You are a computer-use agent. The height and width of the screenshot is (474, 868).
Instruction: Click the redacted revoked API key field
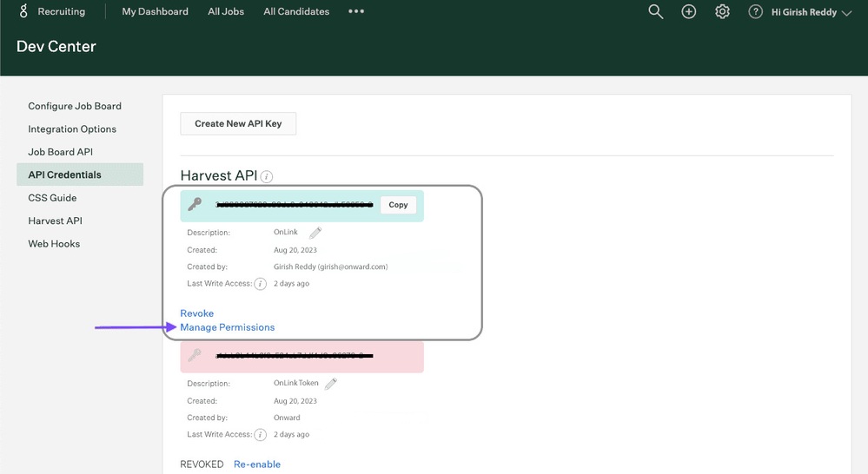click(x=294, y=356)
